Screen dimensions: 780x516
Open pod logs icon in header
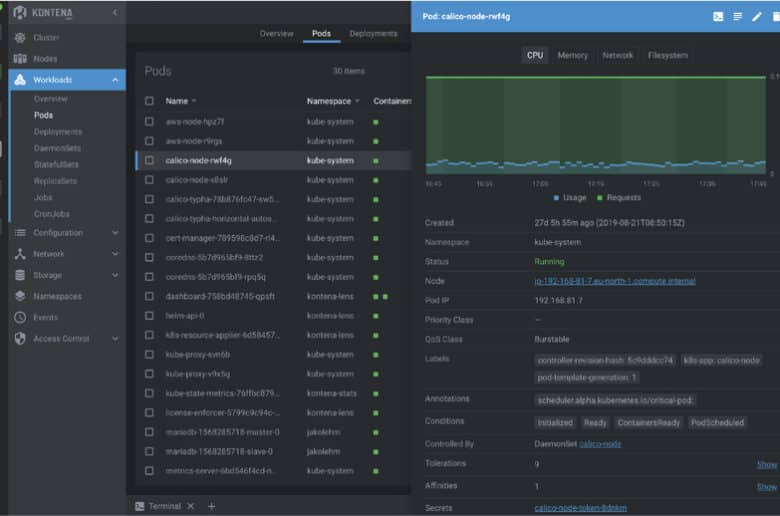[x=738, y=16]
